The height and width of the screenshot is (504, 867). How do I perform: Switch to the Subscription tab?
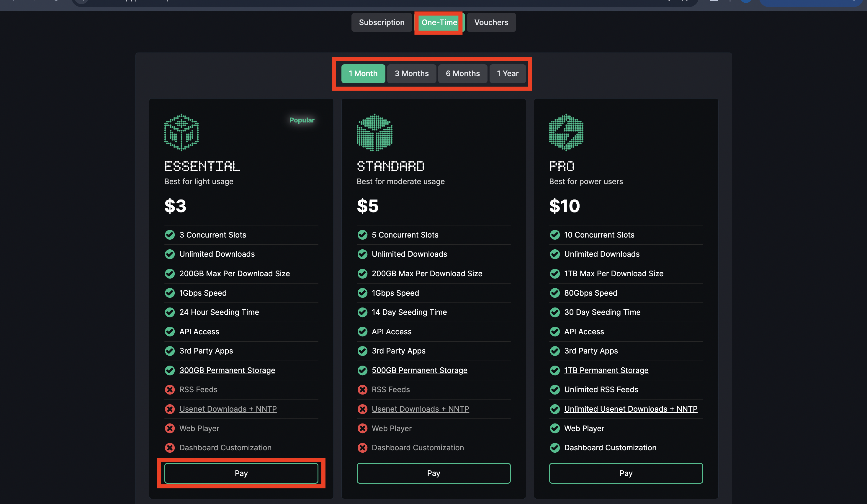tap(382, 22)
